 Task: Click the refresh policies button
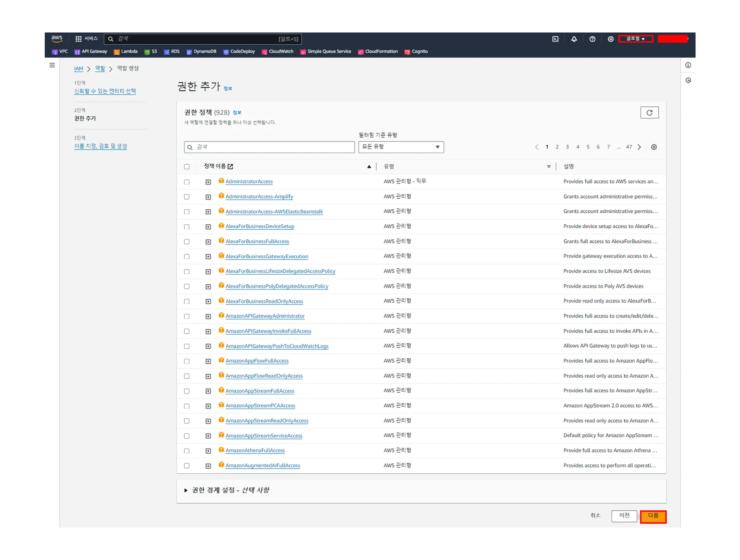click(x=649, y=113)
